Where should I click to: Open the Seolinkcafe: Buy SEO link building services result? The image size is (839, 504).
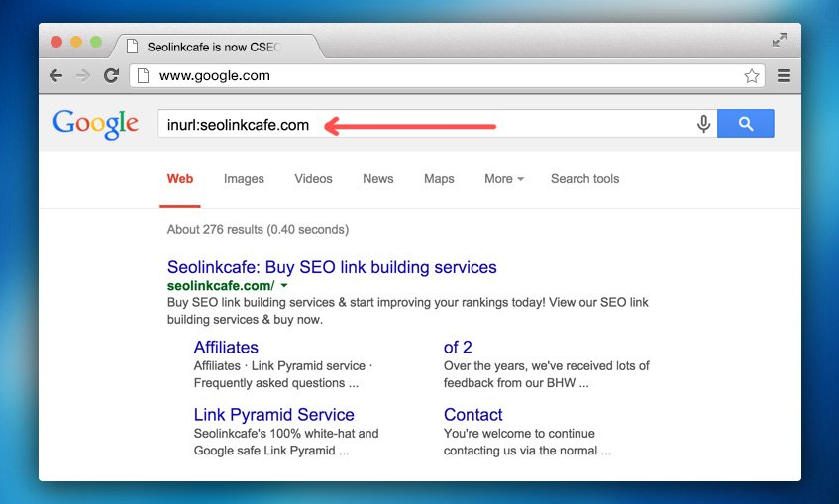332,267
